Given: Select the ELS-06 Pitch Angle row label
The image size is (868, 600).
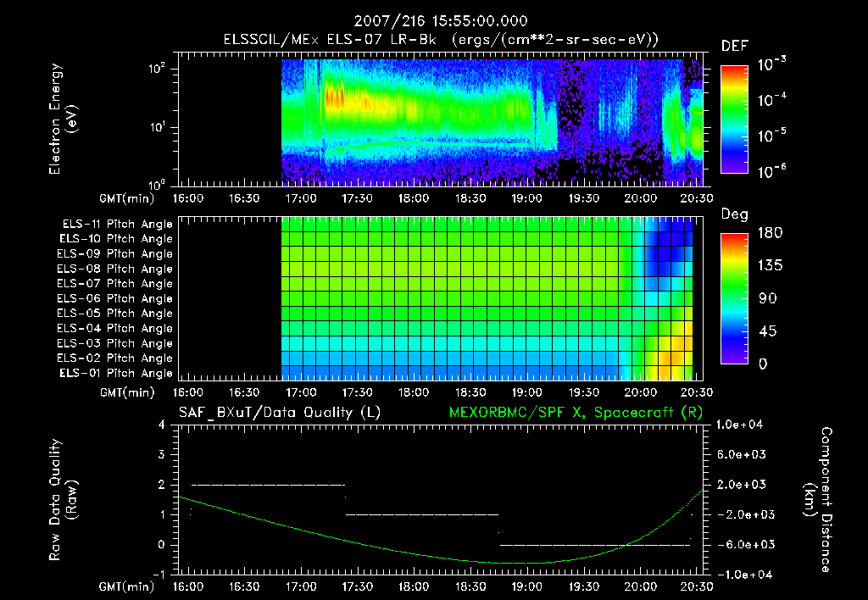Looking at the screenshot, I should click(x=114, y=298).
